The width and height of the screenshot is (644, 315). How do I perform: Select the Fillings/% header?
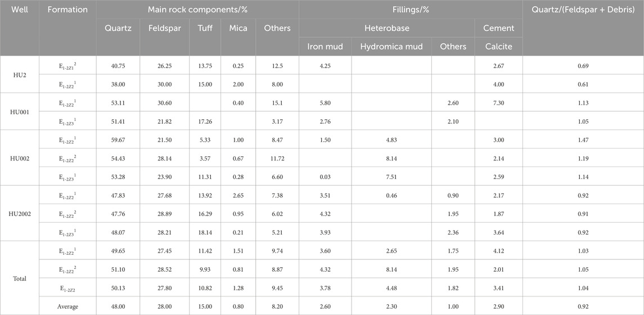tap(411, 10)
